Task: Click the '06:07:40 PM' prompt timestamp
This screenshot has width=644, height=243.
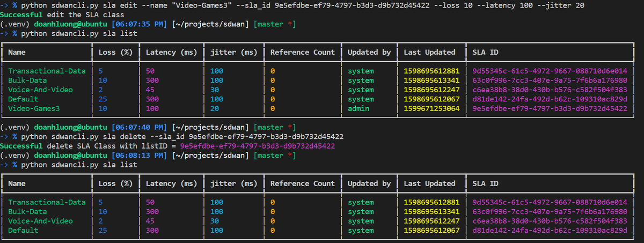Action: (x=140, y=127)
